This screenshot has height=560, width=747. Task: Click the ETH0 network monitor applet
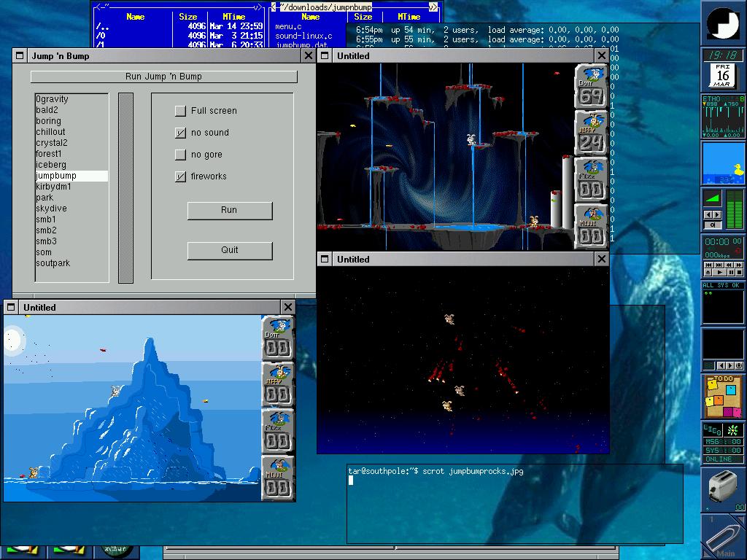pos(723,117)
